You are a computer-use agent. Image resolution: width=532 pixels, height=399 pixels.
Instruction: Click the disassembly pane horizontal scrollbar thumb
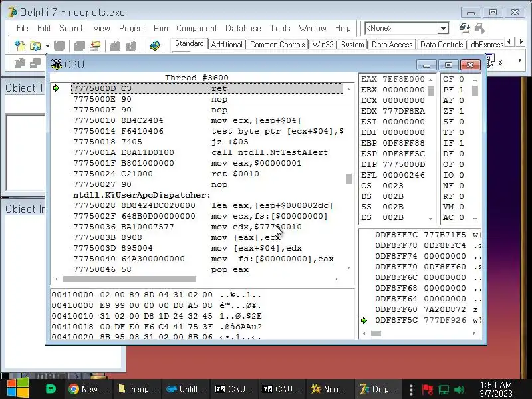(130, 279)
